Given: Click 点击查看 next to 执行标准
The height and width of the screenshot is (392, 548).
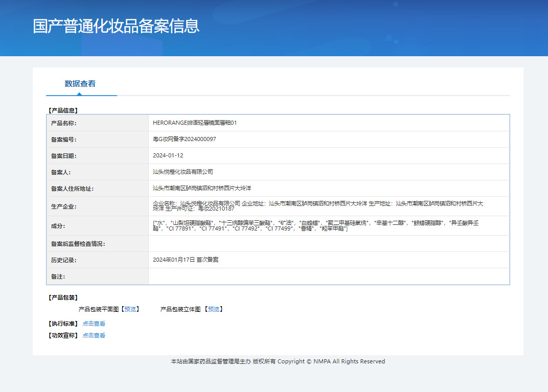Looking at the screenshot, I should [94, 324].
